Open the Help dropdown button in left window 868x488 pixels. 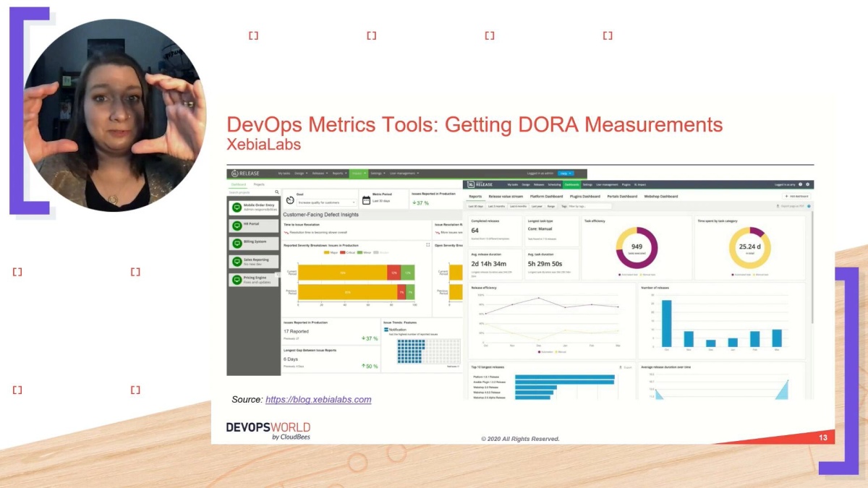click(x=566, y=173)
